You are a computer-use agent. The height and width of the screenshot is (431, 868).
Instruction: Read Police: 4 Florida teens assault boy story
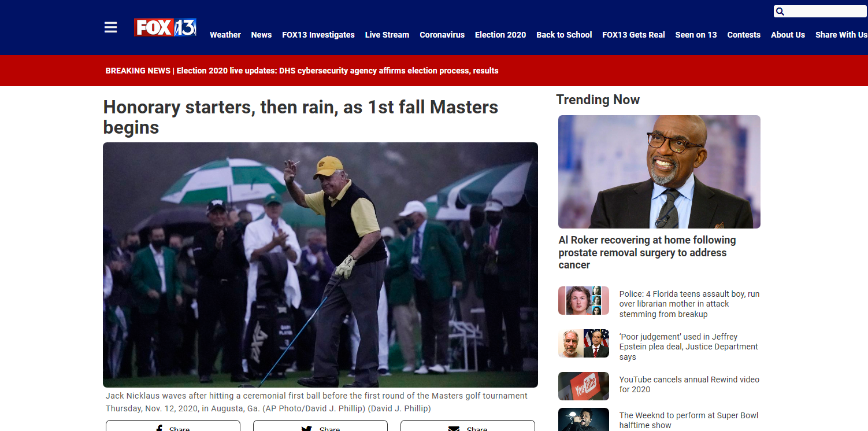[689, 304]
